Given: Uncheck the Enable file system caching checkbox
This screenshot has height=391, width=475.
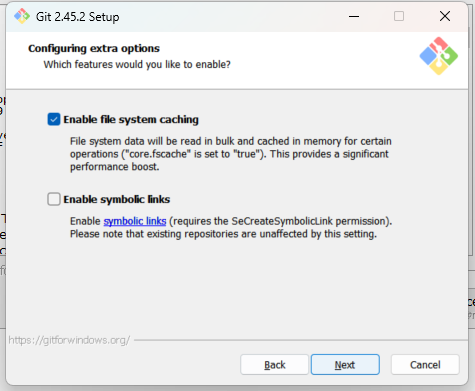Looking at the screenshot, I should point(54,119).
